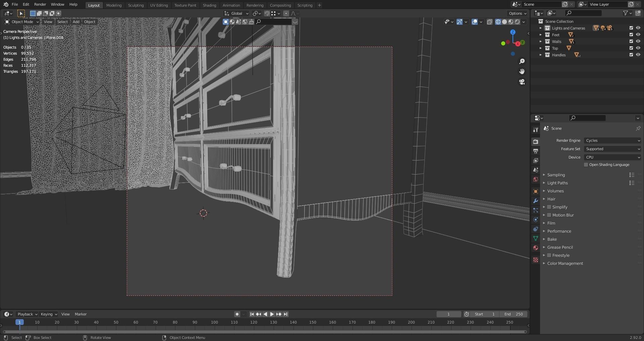Switch viewport shading to Solid
The height and width of the screenshot is (341, 644).
click(504, 22)
